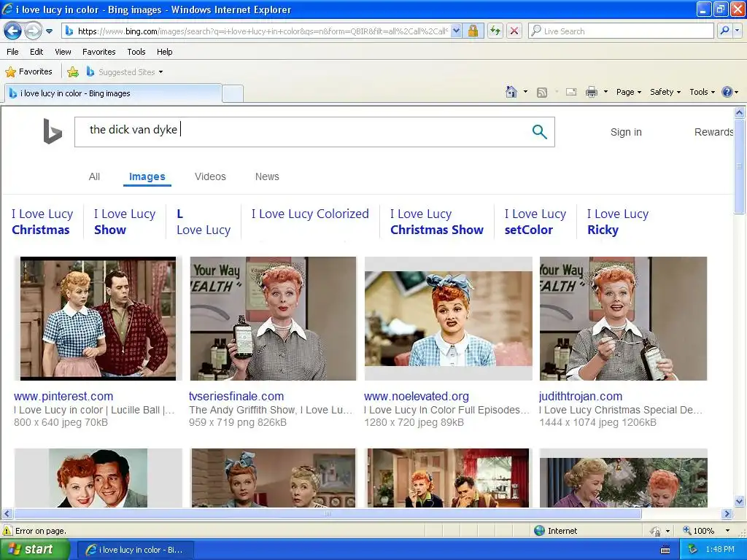Open the Page command bar menu
Screen dimensions: 747x560
pyautogui.click(x=628, y=92)
